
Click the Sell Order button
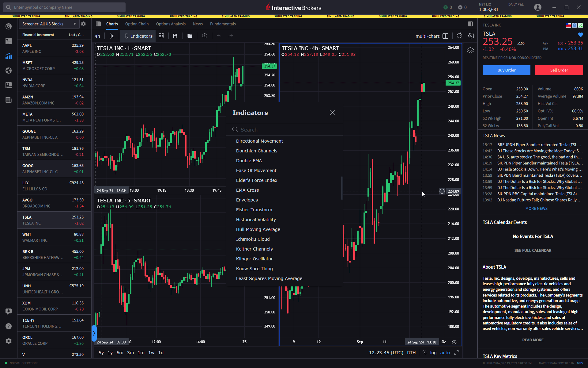pyautogui.click(x=559, y=70)
